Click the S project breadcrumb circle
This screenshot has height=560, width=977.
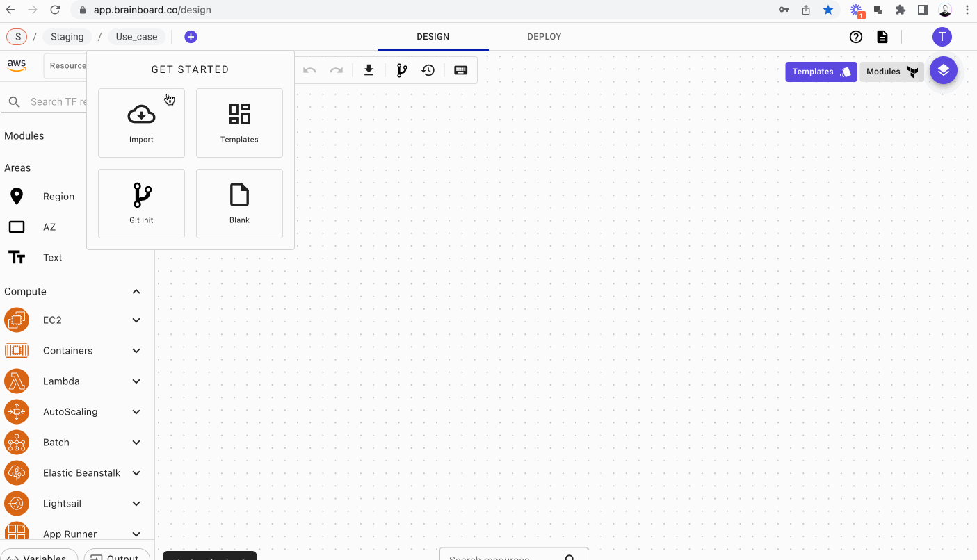tap(17, 37)
